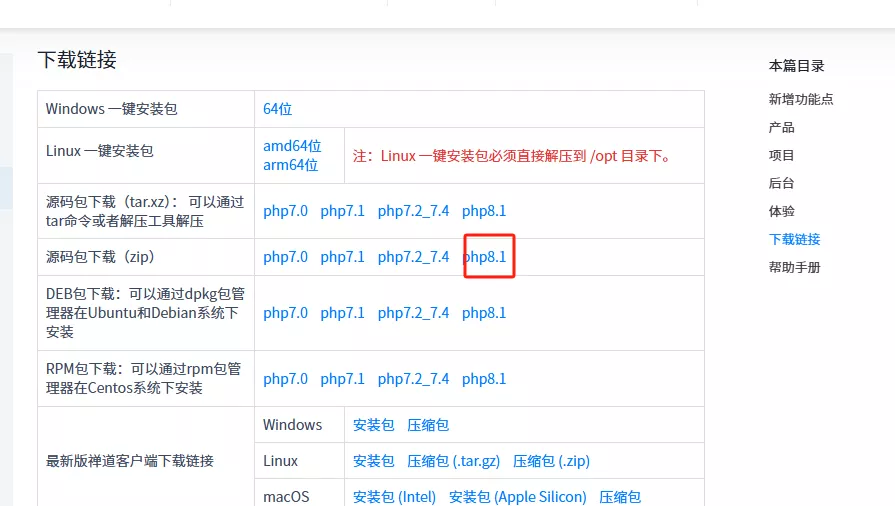Download php8.1 zip source package
The width and height of the screenshot is (895, 506).
point(484,257)
